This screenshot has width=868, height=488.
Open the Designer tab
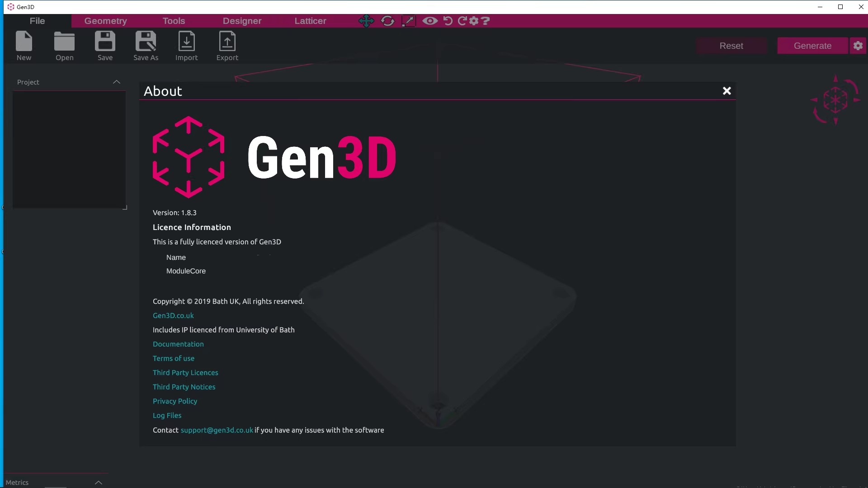(x=242, y=21)
